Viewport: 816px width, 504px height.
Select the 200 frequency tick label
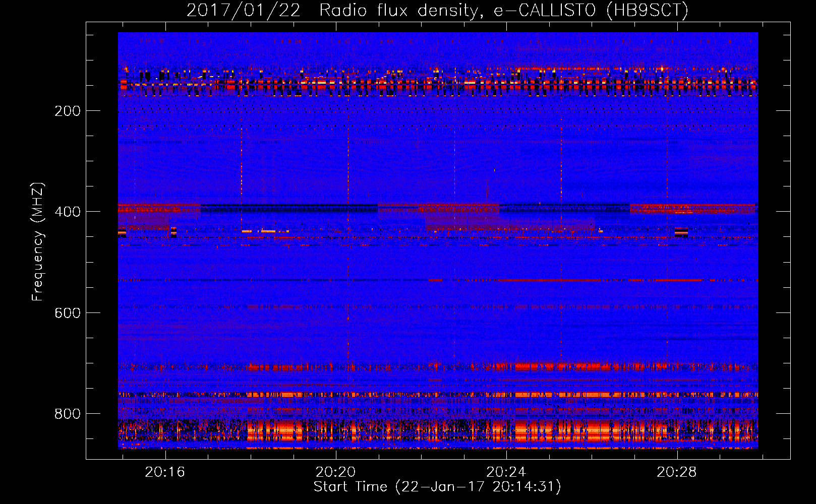click(68, 111)
